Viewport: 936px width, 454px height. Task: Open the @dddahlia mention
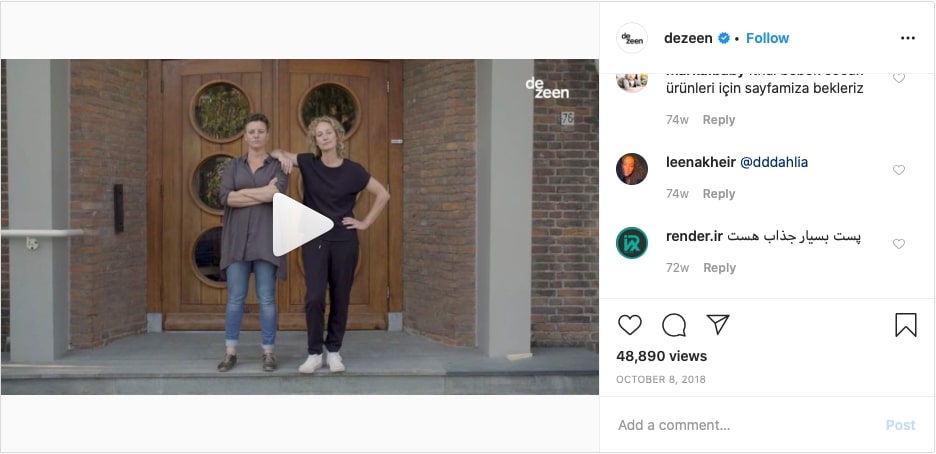click(x=774, y=162)
